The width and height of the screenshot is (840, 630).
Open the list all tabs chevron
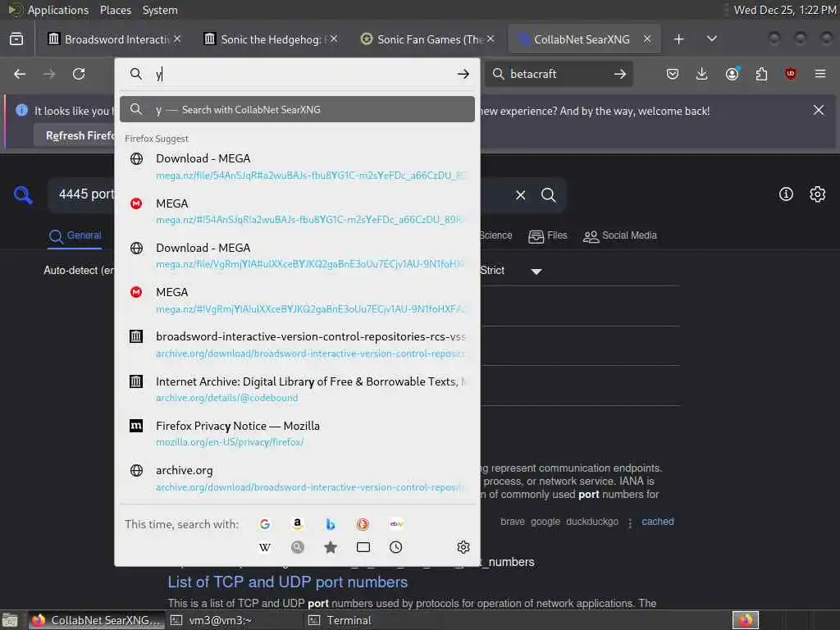pyautogui.click(x=712, y=39)
